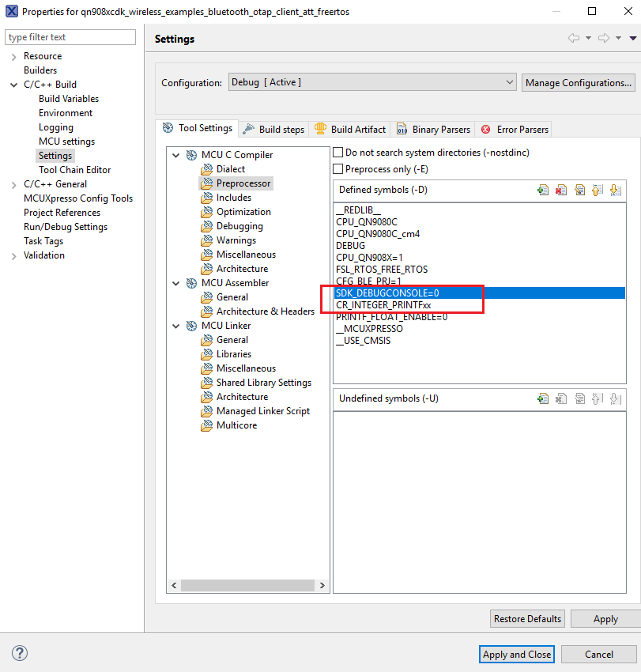This screenshot has height=672, width=641.
Task: Select Warnings settings item
Action: 236,240
